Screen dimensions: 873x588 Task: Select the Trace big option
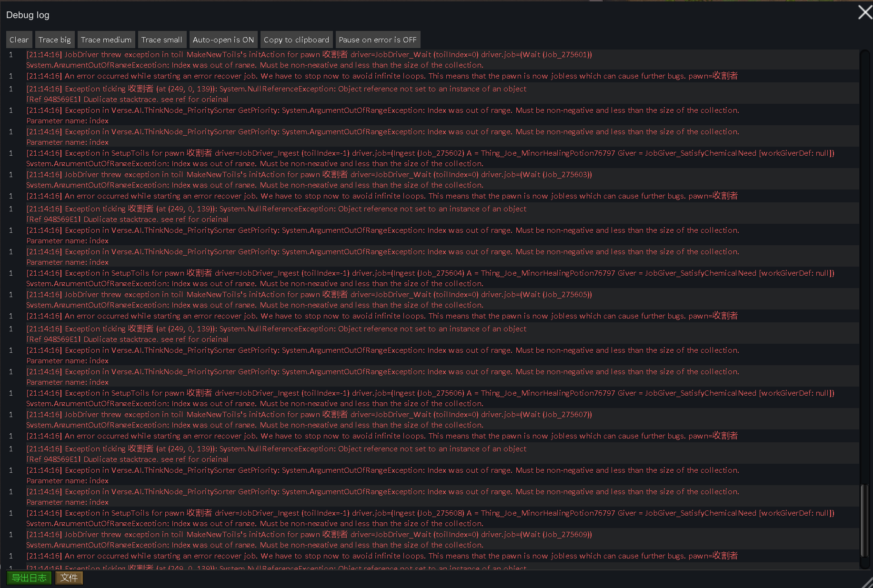(55, 40)
